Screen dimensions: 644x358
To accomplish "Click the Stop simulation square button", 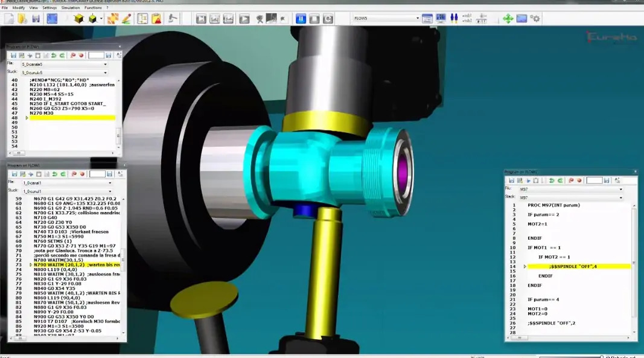I will point(314,19).
